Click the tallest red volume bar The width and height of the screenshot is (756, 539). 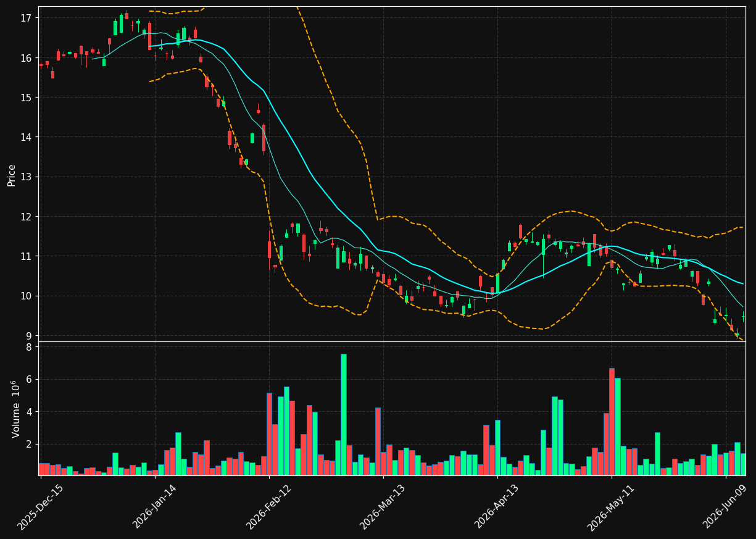[612, 422]
